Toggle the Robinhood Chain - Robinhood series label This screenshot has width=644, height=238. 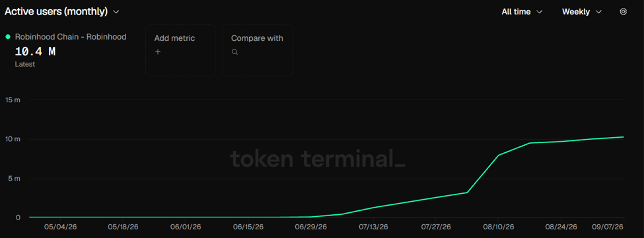[x=71, y=37]
